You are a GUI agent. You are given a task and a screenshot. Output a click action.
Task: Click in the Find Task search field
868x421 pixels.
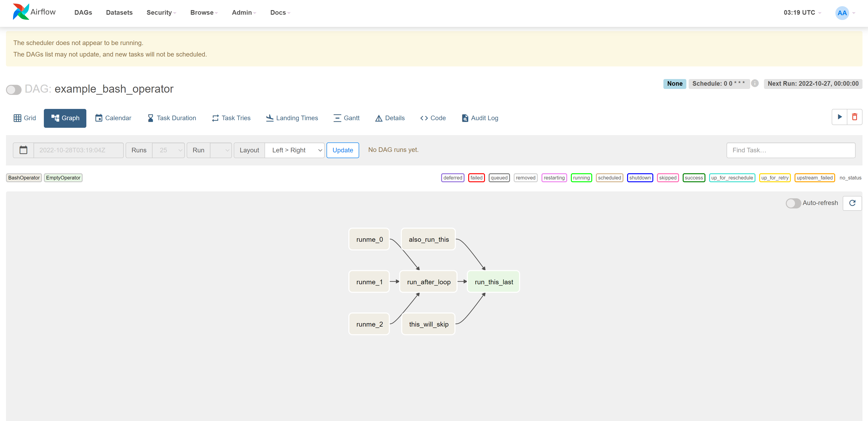click(x=791, y=150)
